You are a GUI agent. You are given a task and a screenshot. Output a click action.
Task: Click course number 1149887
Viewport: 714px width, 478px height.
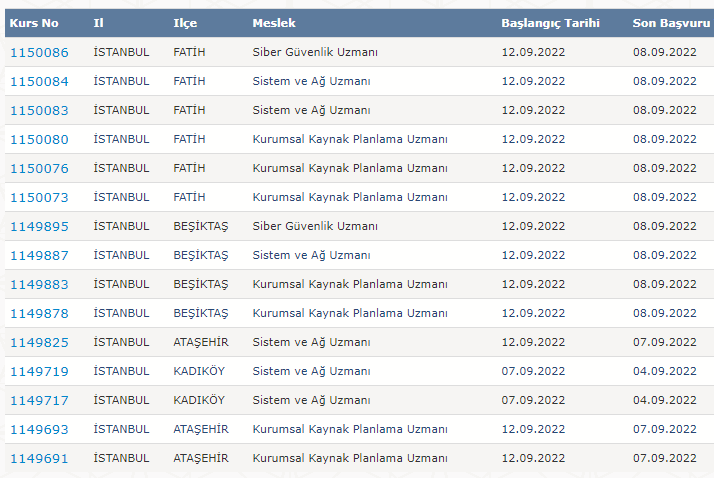tap(39, 255)
